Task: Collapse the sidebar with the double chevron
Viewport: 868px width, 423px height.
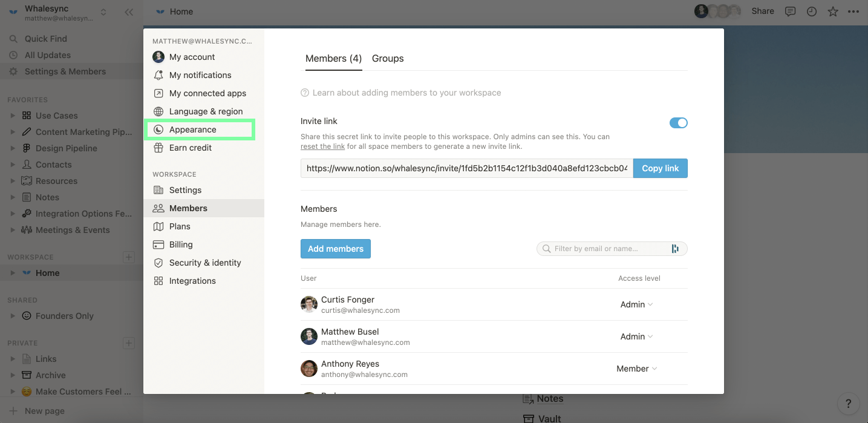Action: click(128, 11)
